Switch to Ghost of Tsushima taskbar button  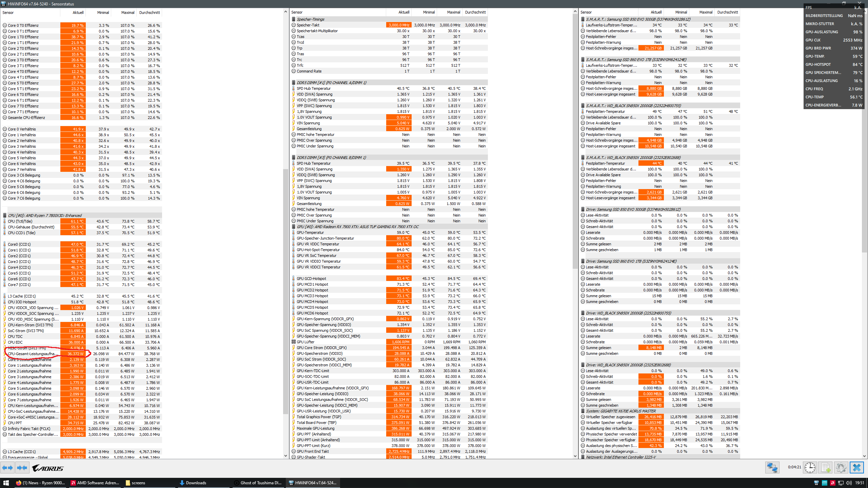258,483
